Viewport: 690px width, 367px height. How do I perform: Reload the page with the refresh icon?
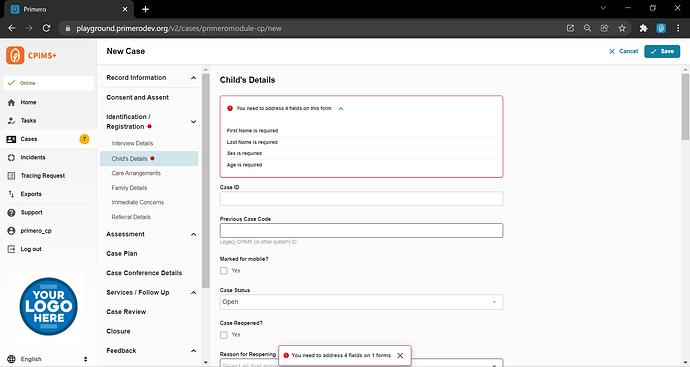coord(46,28)
